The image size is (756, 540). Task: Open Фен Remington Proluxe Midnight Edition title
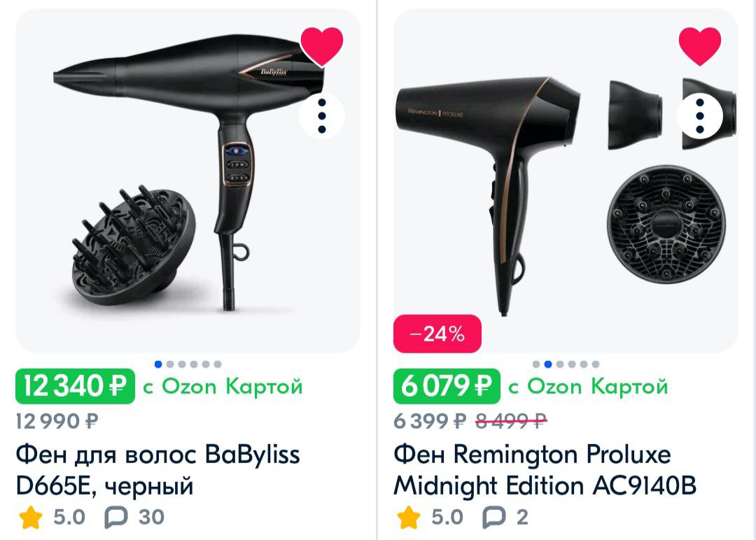(545, 469)
